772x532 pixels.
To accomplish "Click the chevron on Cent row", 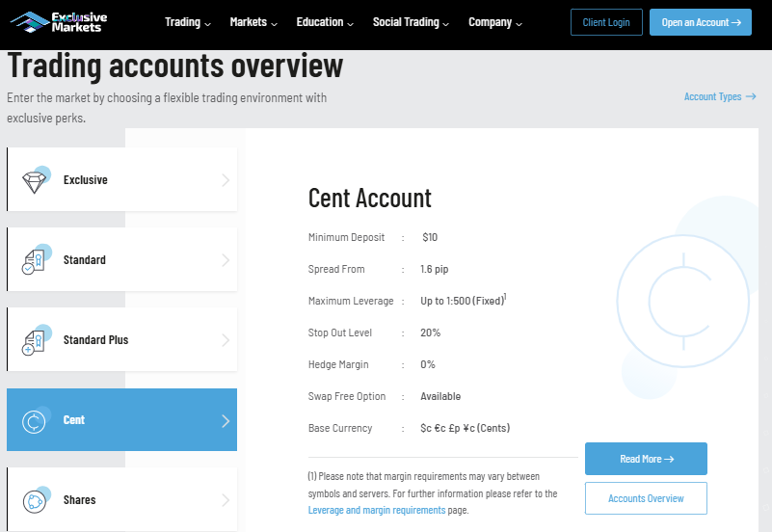I will pyautogui.click(x=226, y=421).
